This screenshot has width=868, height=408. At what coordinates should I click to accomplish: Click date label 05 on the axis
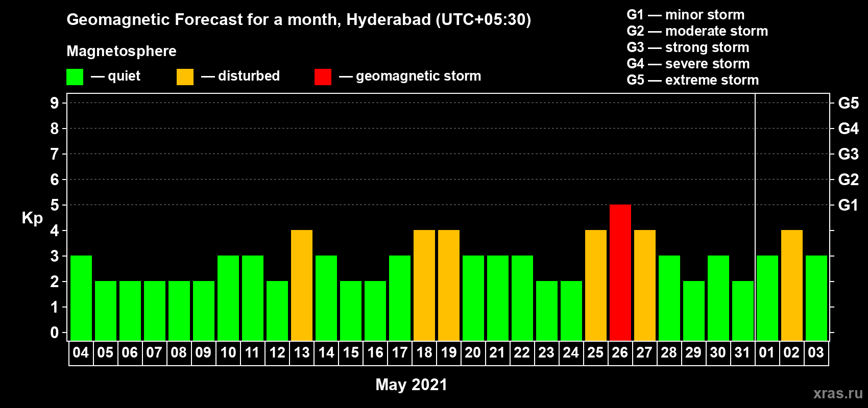click(105, 353)
